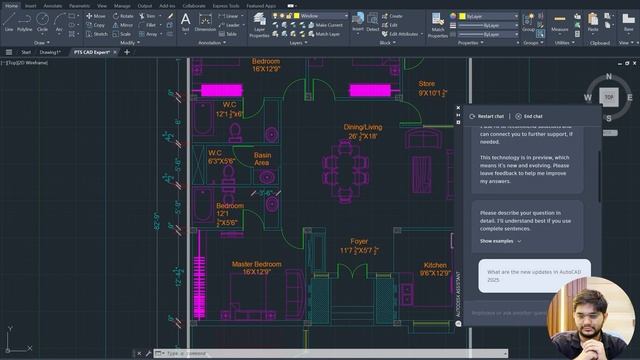Toggle layer lock padlock icon

pyautogui.click(x=289, y=16)
